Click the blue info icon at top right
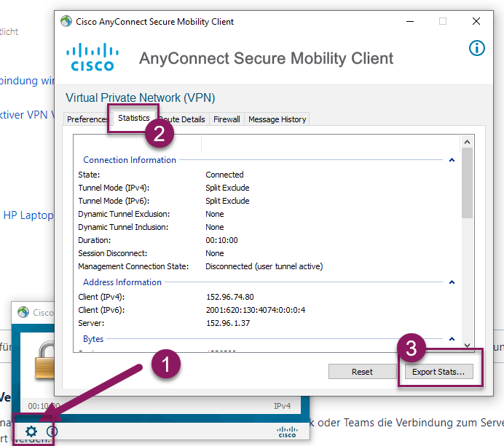 pos(476,49)
